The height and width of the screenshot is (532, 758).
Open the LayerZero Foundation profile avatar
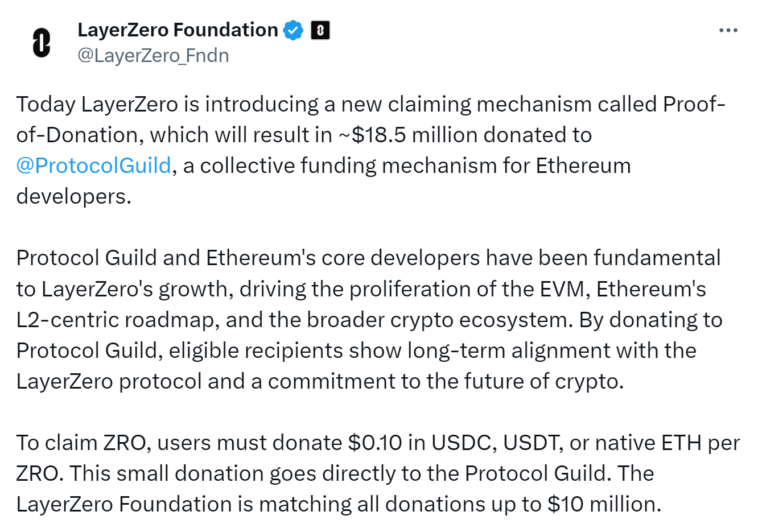click(41, 43)
